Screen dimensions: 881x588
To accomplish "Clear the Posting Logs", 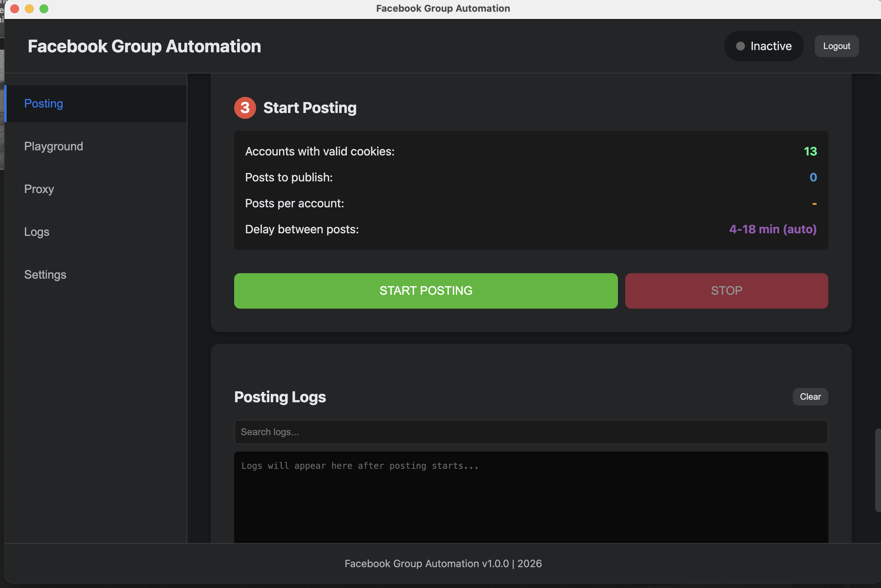I will click(x=810, y=396).
